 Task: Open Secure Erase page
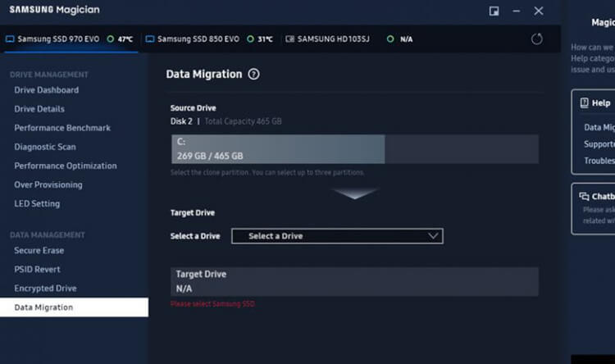point(39,250)
